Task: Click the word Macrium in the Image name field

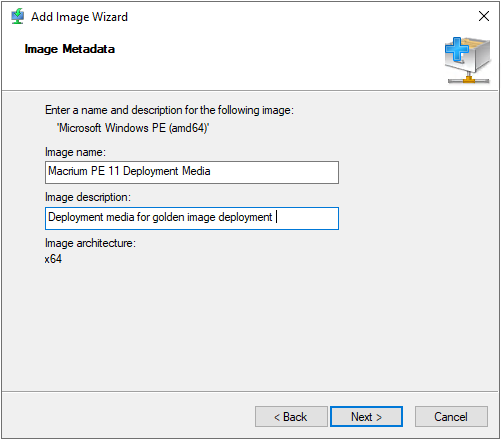Action: (x=68, y=171)
